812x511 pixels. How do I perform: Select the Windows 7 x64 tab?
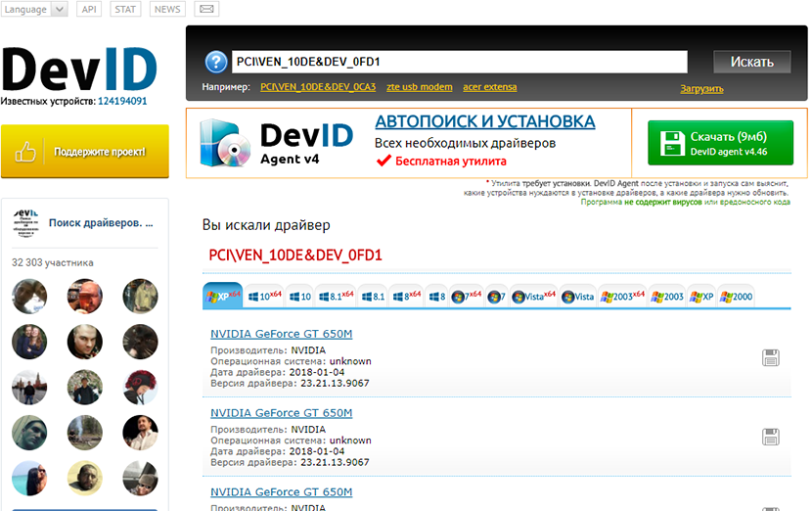[x=466, y=297]
